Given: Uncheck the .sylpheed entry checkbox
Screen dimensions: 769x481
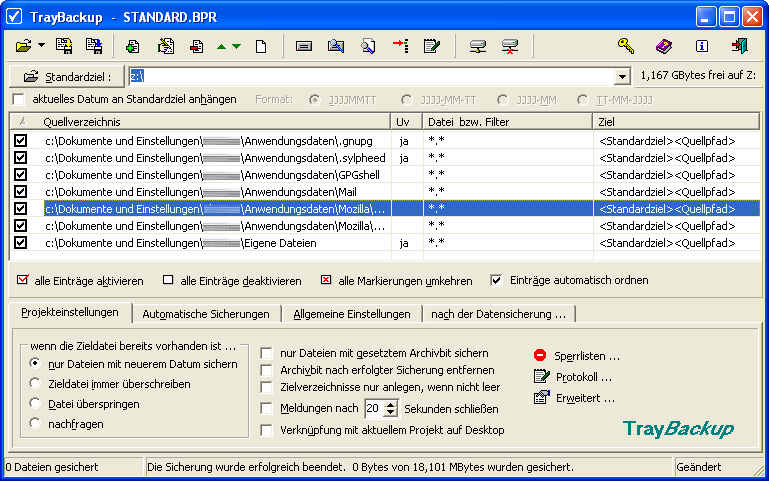Looking at the screenshot, I should click(20, 158).
